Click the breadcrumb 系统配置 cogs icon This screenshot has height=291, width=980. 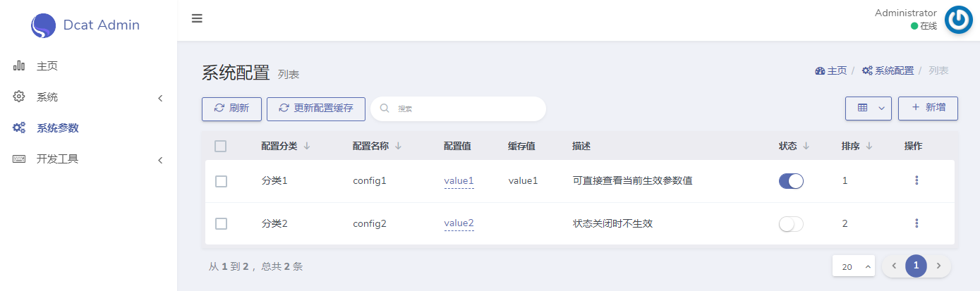868,70
